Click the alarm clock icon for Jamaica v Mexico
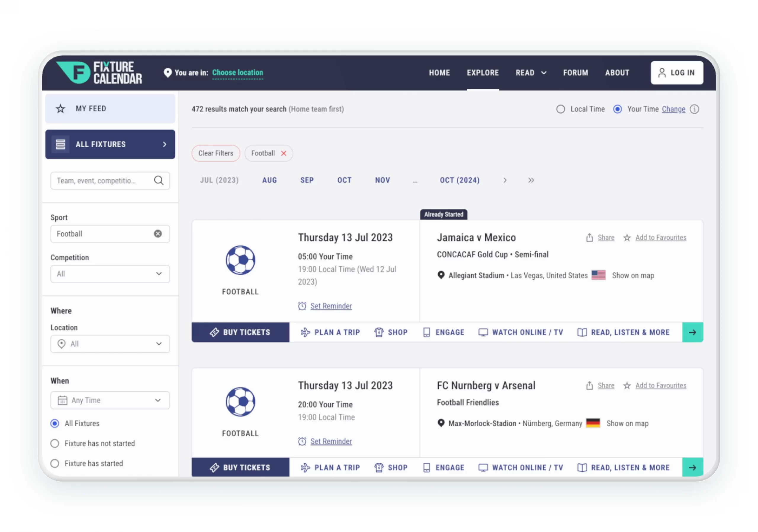The height and width of the screenshot is (532, 758). [302, 306]
